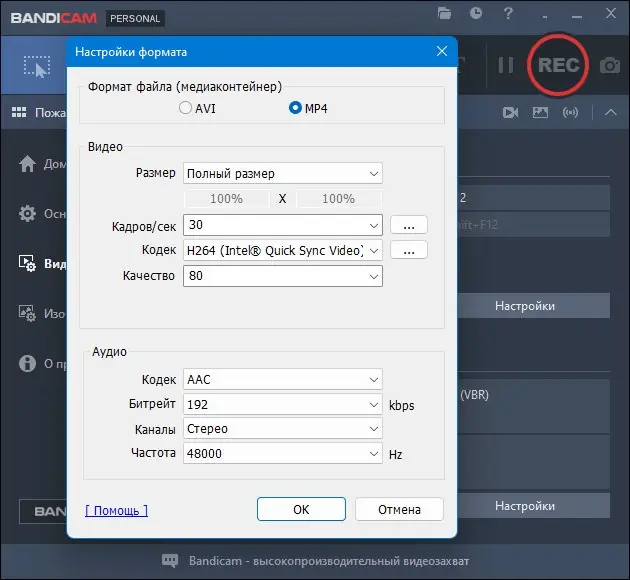
Task: Click the chat bubble icon in status bar
Action: click(170, 561)
